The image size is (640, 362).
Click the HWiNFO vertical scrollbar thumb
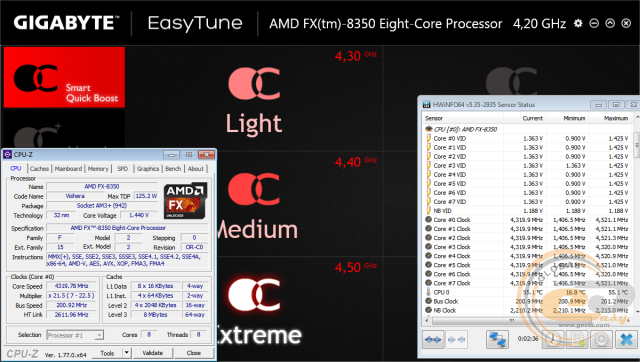(636, 145)
